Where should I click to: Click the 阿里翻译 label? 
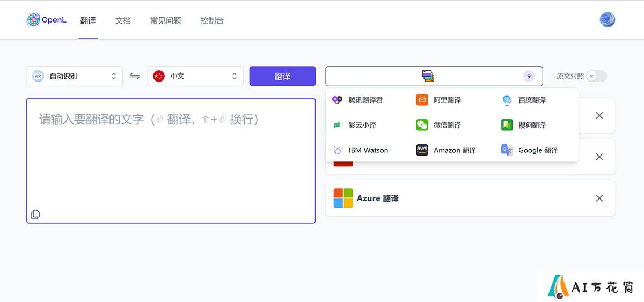447,100
